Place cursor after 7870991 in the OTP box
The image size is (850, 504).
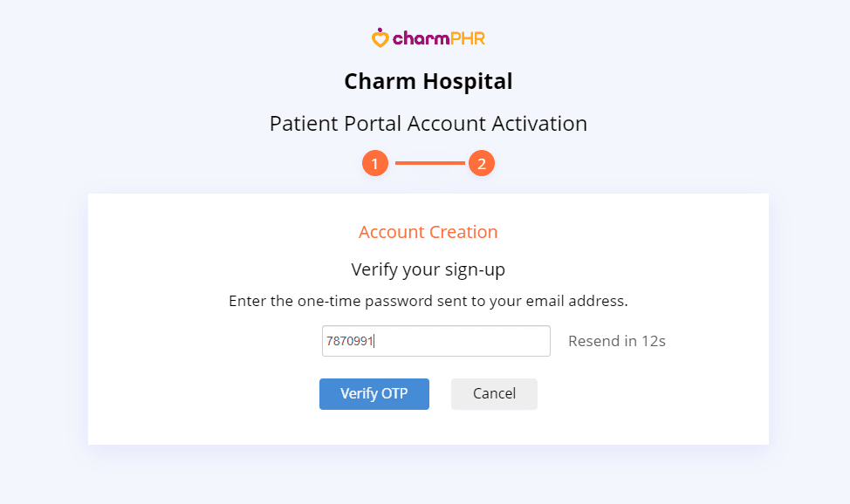click(x=375, y=341)
